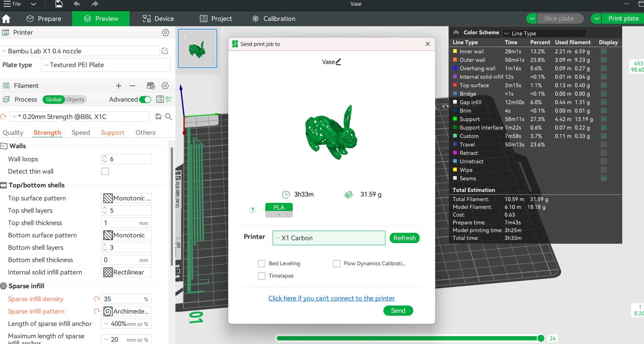The width and height of the screenshot is (644, 344).
Task: Open the Quality settings tab
Action: pos(13,133)
